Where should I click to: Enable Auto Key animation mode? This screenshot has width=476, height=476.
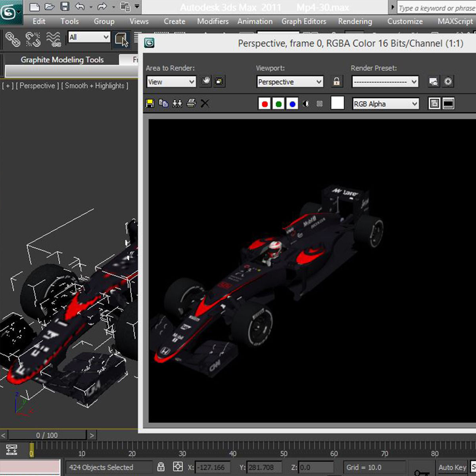pyautogui.click(x=452, y=467)
